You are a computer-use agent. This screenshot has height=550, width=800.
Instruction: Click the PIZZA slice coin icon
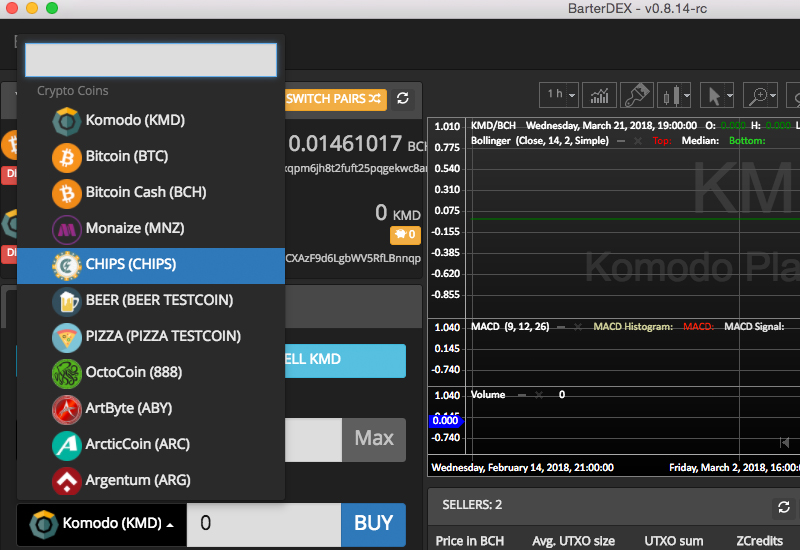[66, 338]
